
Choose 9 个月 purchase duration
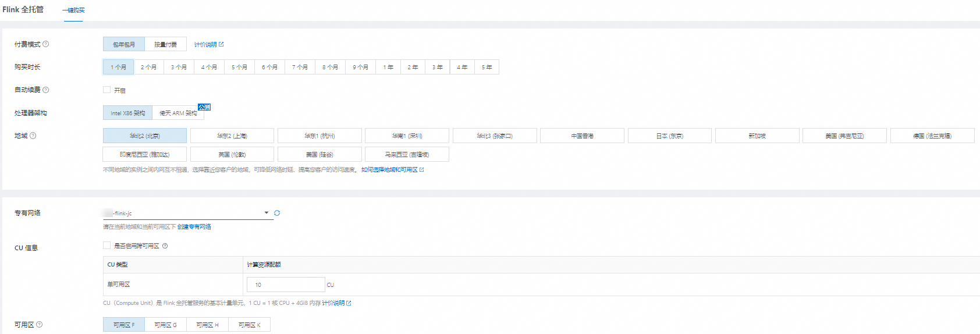(x=361, y=67)
